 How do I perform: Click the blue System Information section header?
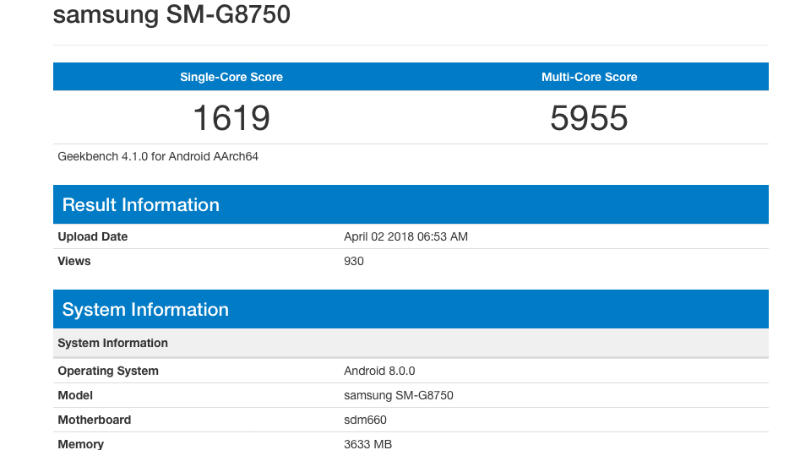click(145, 310)
